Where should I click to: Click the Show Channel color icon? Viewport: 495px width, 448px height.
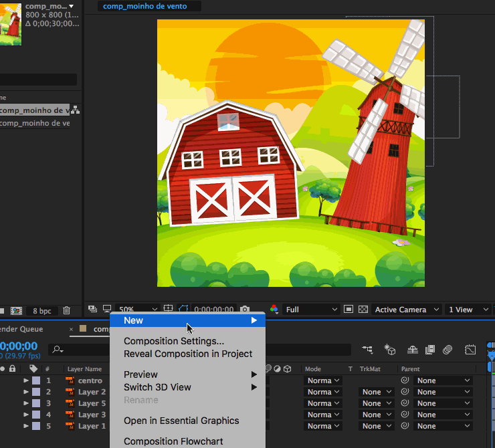[274, 310]
